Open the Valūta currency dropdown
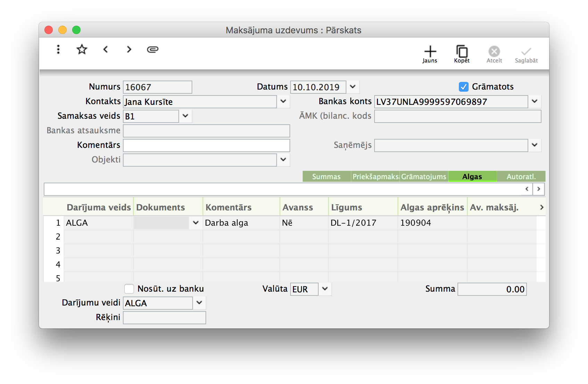 click(325, 289)
